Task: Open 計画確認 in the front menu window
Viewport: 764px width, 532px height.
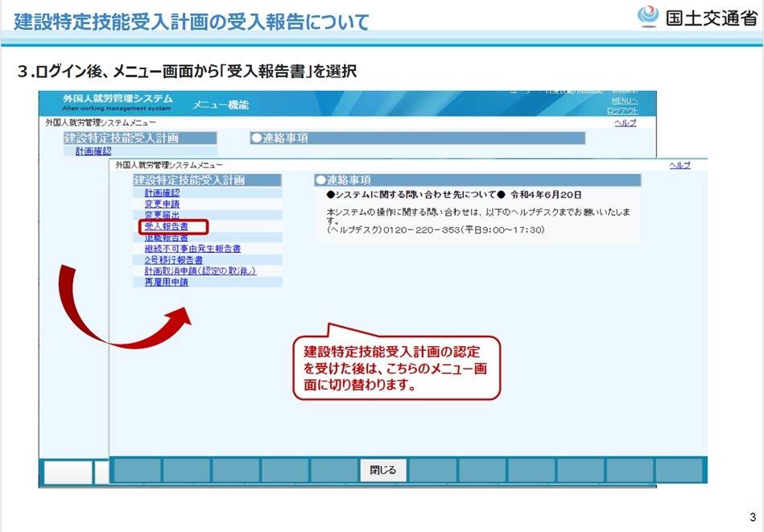Action: click(162, 193)
